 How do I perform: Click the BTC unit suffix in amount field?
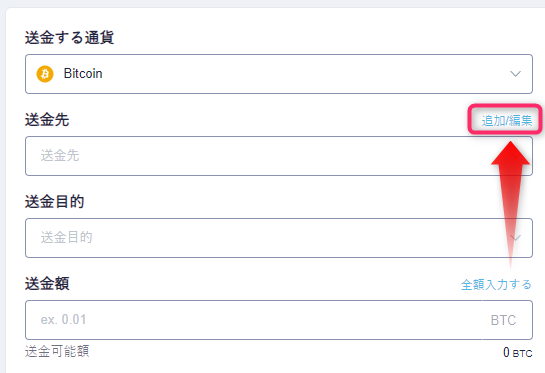click(x=503, y=320)
